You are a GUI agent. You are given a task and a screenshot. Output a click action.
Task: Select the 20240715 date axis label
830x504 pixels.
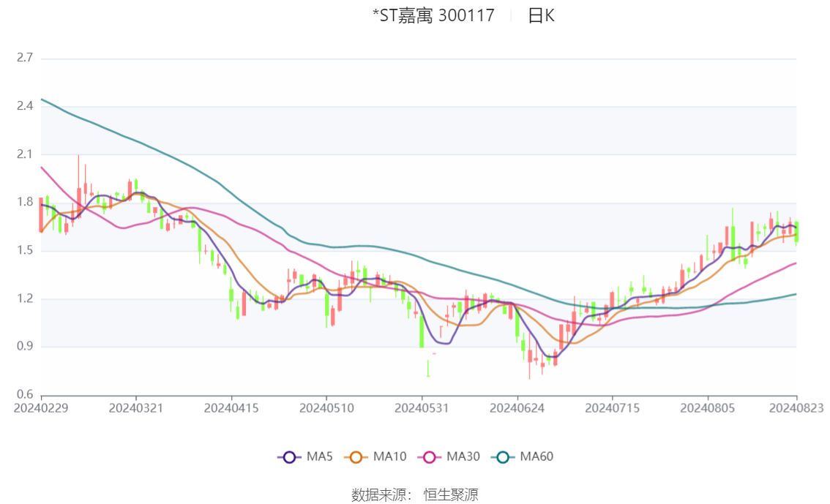click(x=613, y=408)
